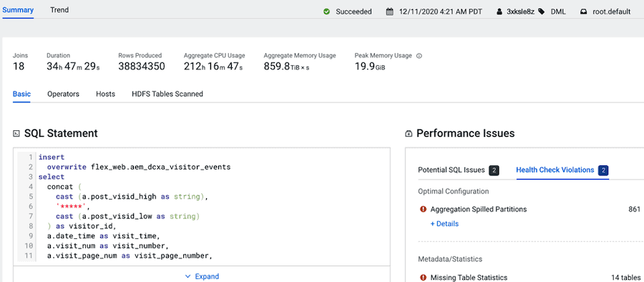This screenshot has height=282, width=644.
Task: Click the Rows Produced value 38834350
Action: 142,66
